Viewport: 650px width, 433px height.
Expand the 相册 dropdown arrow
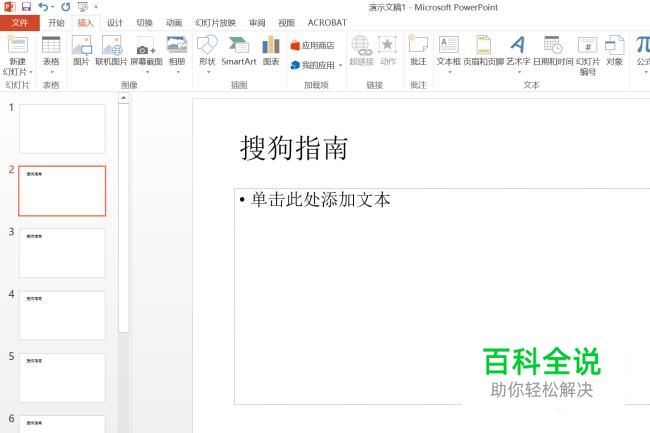tap(177, 72)
